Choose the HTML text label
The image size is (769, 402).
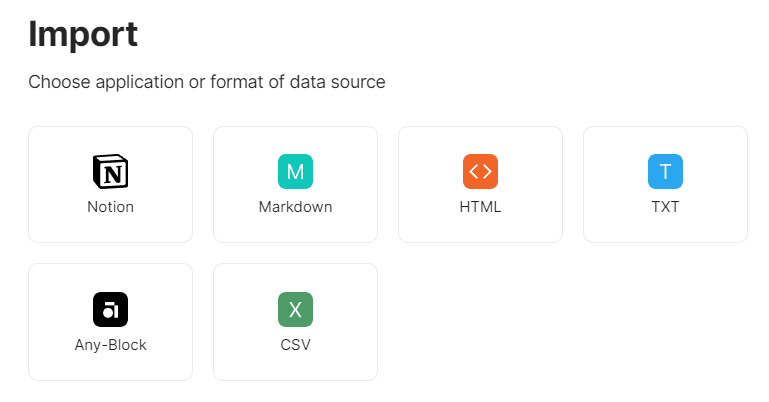(x=480, y=207)
